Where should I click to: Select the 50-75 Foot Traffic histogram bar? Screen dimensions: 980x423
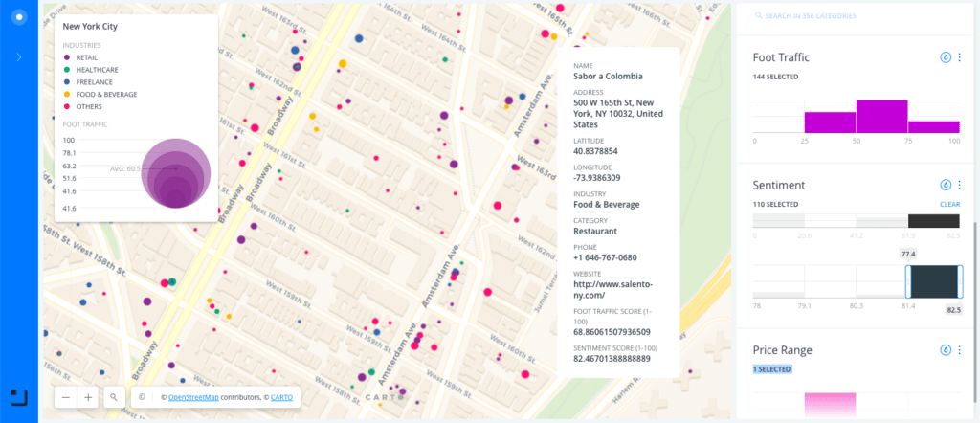click(881, 117)
